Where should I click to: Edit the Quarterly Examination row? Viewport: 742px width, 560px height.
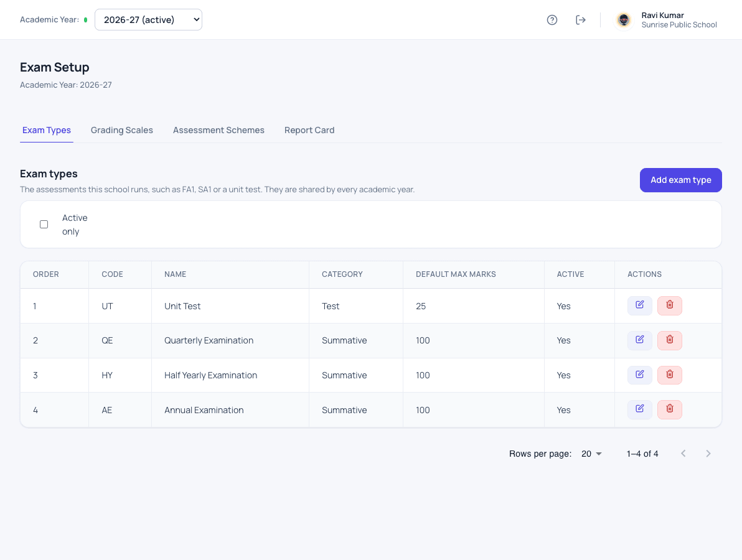(x=640, y=340)
